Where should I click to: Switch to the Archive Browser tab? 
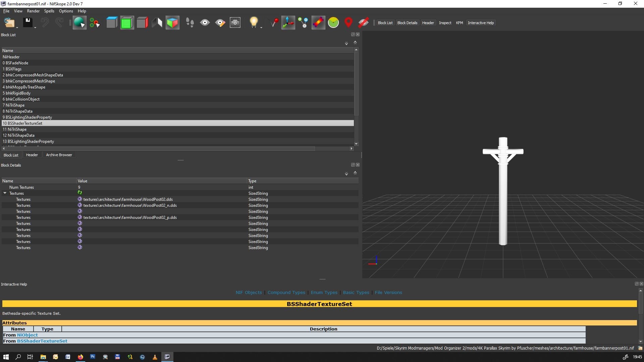59,155
